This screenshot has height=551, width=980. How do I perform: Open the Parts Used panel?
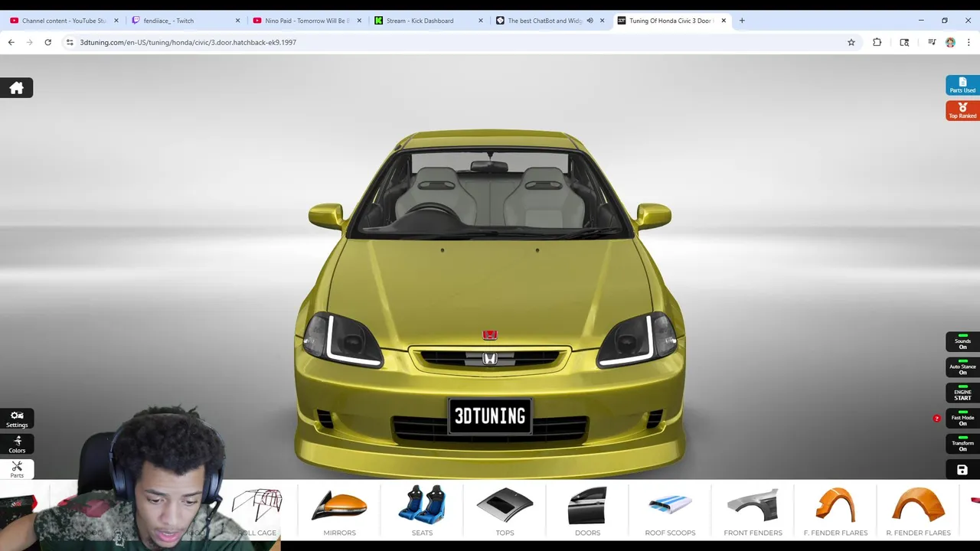pyautogui.click(x=962, y=85)
